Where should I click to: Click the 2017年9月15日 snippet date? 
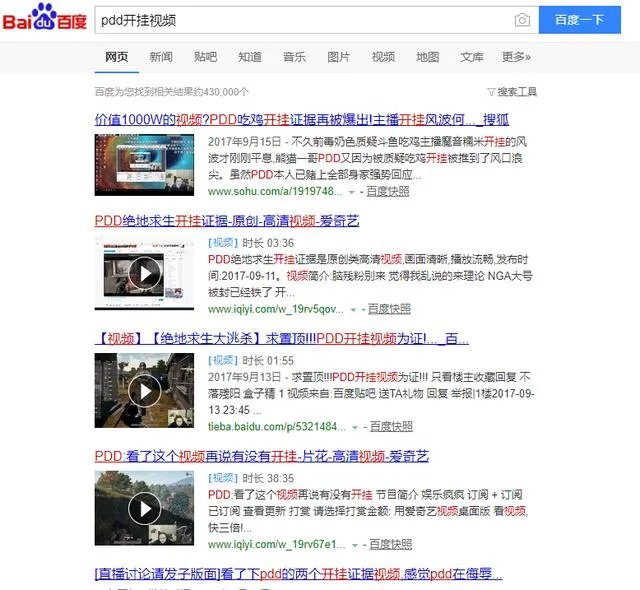point(244,142)
